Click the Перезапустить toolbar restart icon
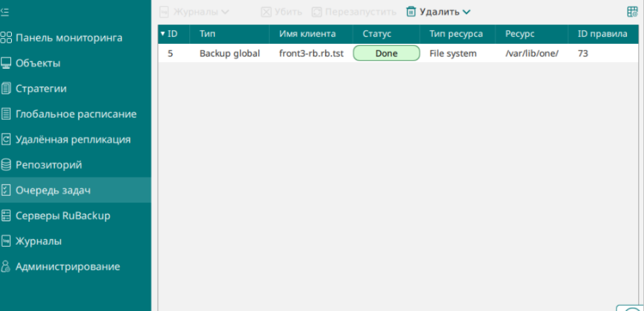 pos(316,12)
